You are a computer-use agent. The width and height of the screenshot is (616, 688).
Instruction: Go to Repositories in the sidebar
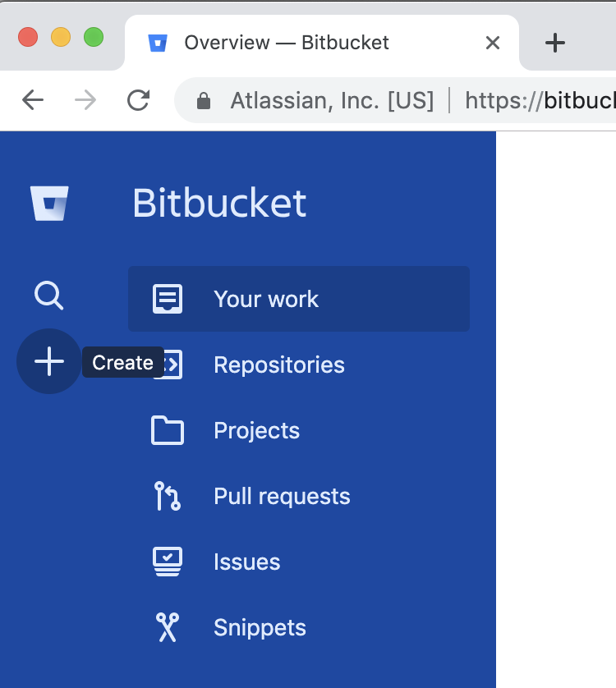point(279,365)
